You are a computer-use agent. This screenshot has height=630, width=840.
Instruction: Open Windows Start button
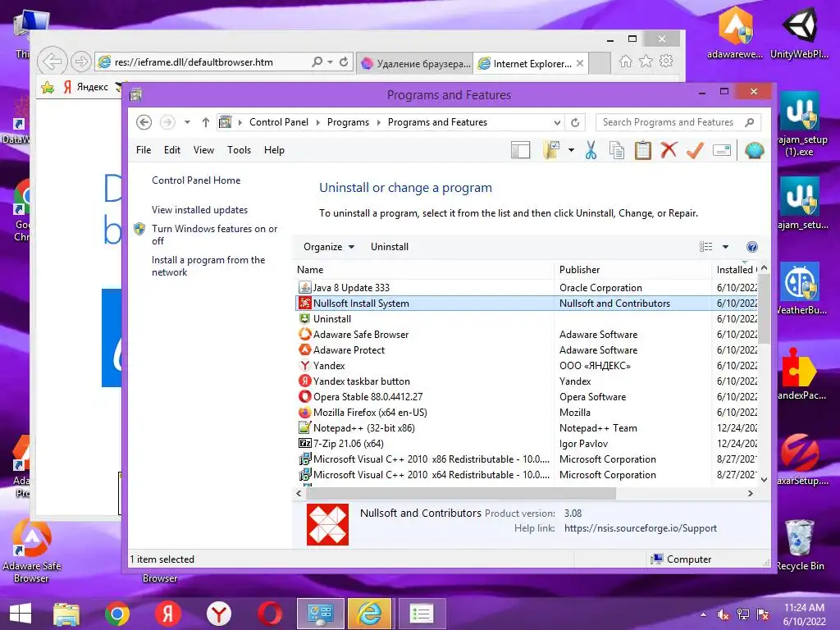point(20,614)
